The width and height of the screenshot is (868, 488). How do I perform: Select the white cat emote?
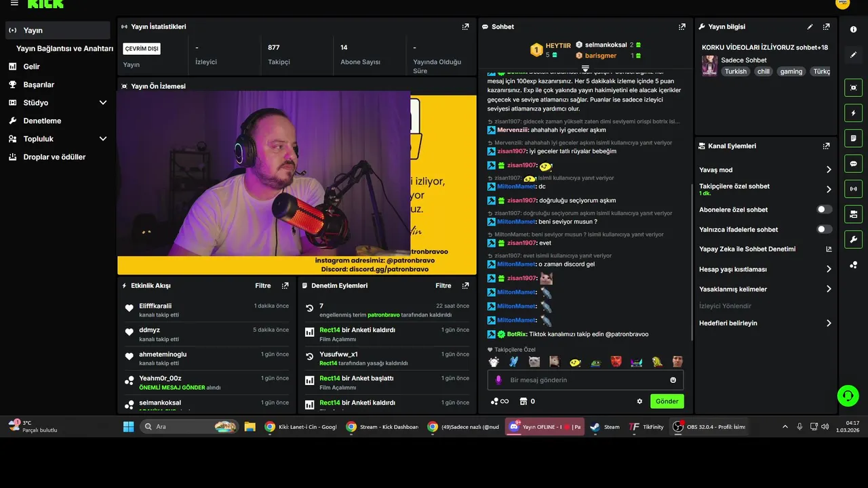tap(534, 362)
